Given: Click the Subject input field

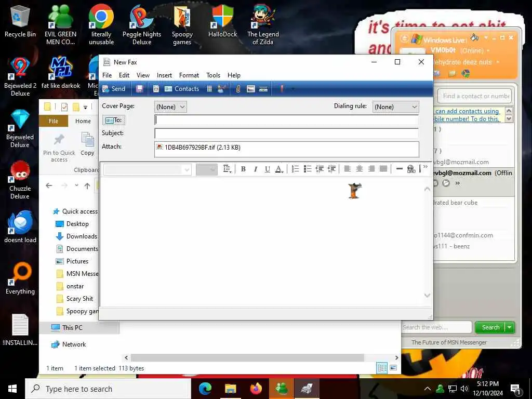Looking at the screenshot, I should pyautogui.click(x=286, y=133).
